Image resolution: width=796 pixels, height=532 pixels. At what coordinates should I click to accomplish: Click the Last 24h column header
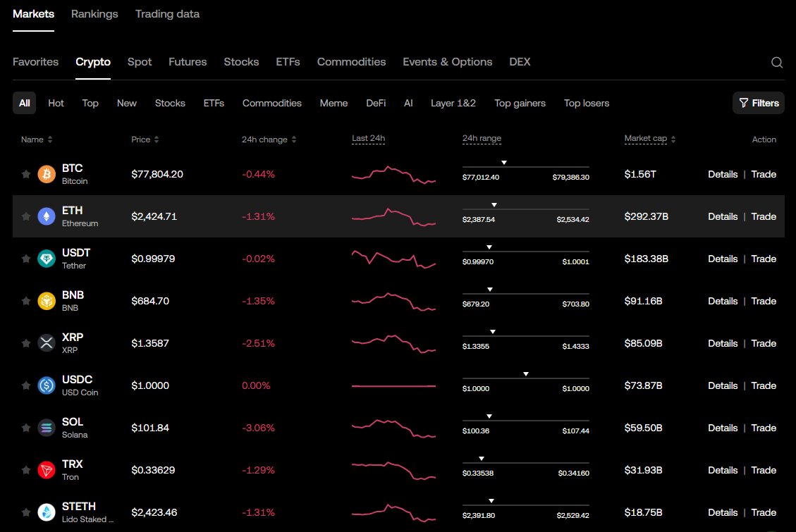click(369, 138)
